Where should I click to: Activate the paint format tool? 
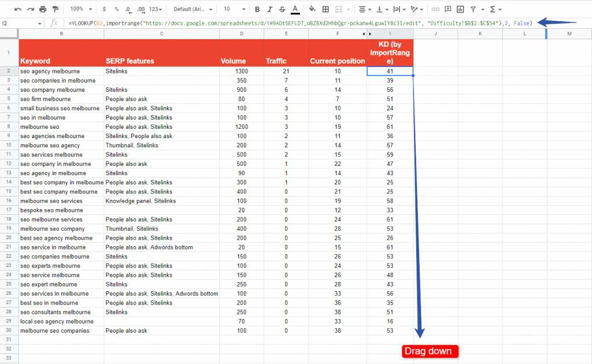tap(55, 9)
